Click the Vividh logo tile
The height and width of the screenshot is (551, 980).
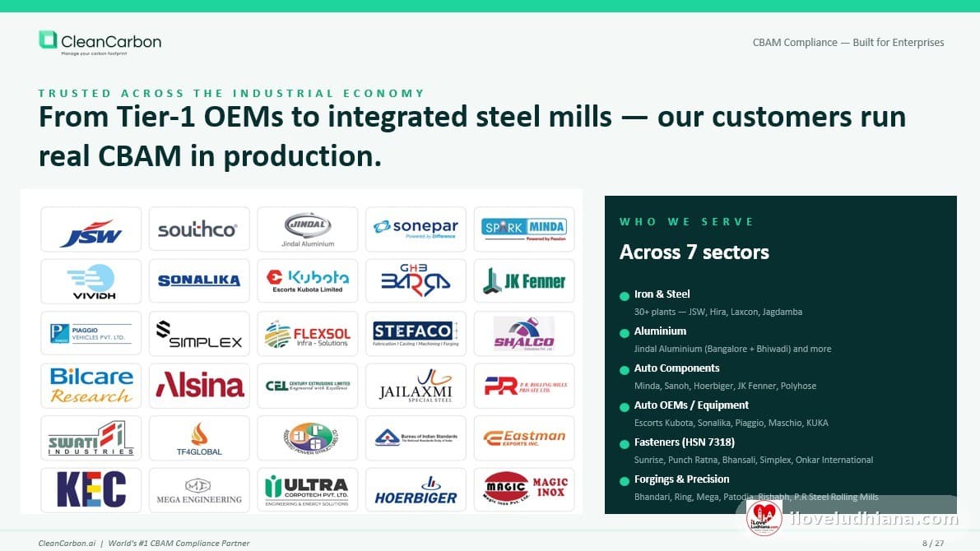(91, 281)
